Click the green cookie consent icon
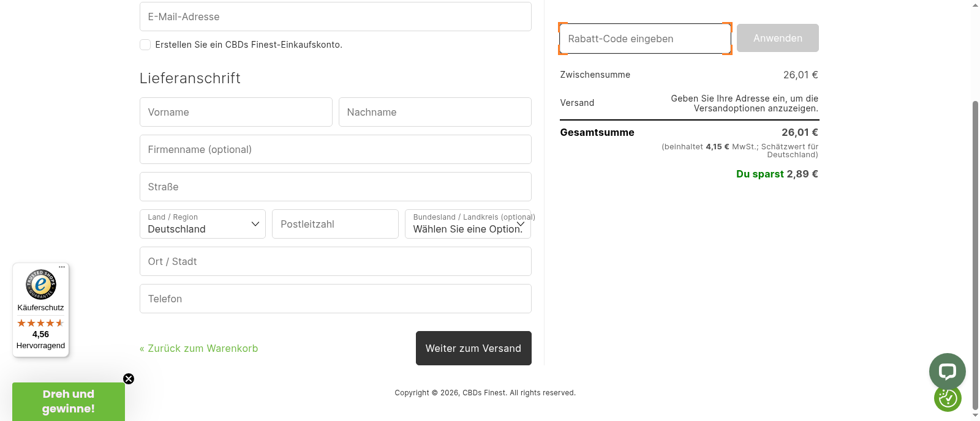 point(948,398)
